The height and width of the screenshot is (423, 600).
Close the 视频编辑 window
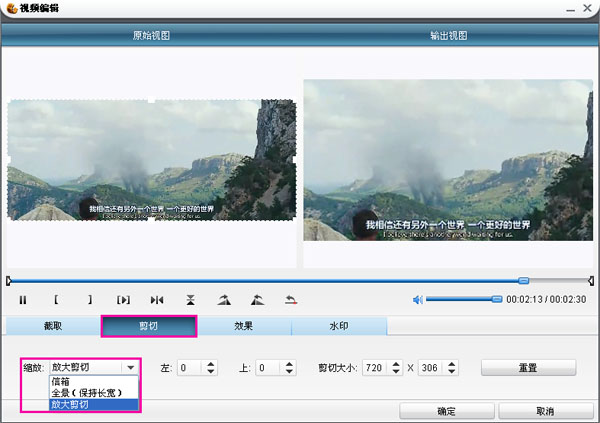[588, 8]
